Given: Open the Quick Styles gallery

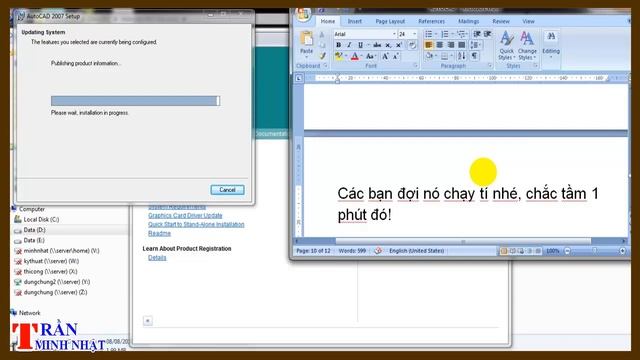Looking at the screenshot, I should [x=507, y=45].
